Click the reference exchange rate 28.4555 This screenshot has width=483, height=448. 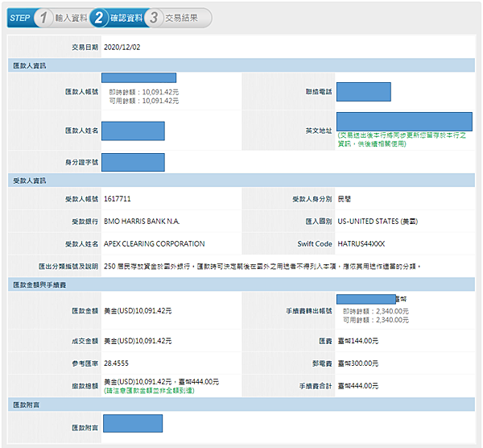[121, 363]
